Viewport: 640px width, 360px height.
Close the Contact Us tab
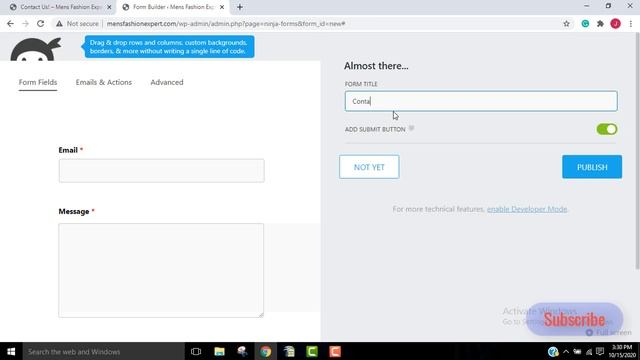pos(109,7)
